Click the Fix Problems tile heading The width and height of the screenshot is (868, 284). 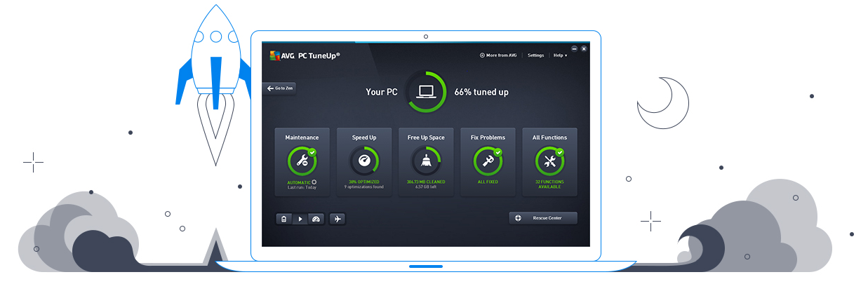coord(488,137)
